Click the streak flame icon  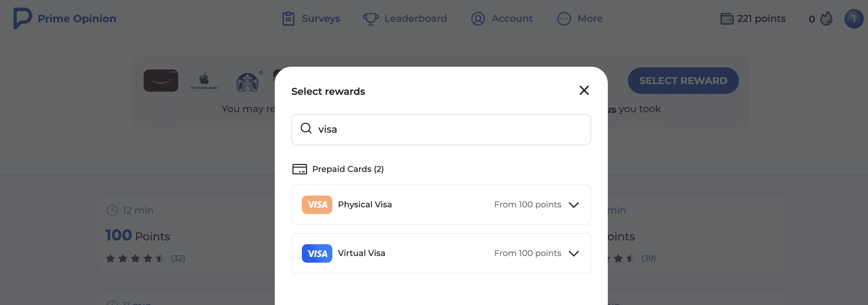(x=826, y=19)
